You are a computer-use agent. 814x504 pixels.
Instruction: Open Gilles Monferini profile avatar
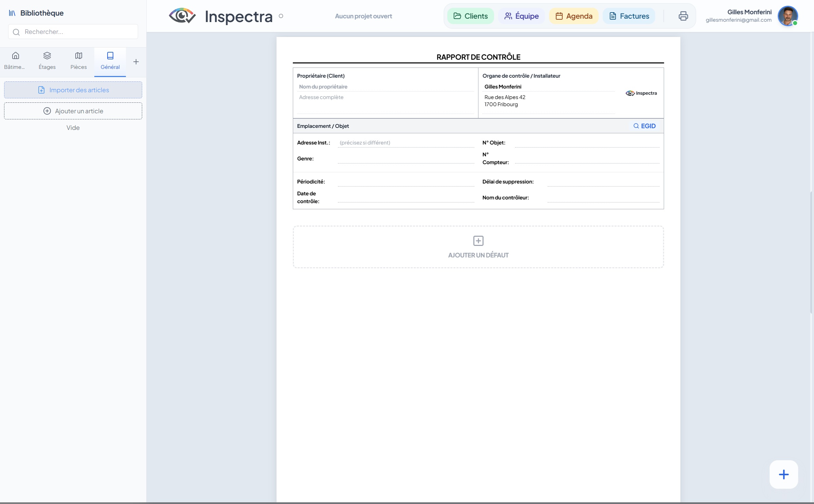coord(787,16)
